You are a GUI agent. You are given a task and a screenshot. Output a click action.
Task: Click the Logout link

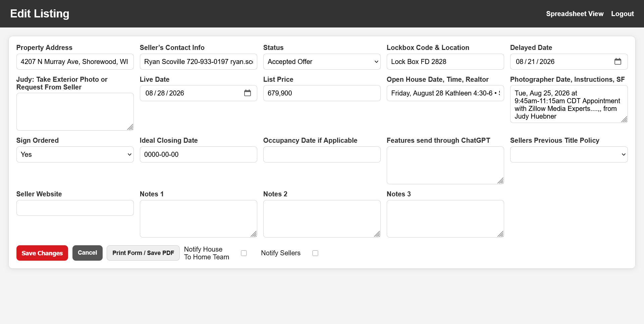pyautogui.click(x=622, y=14)
